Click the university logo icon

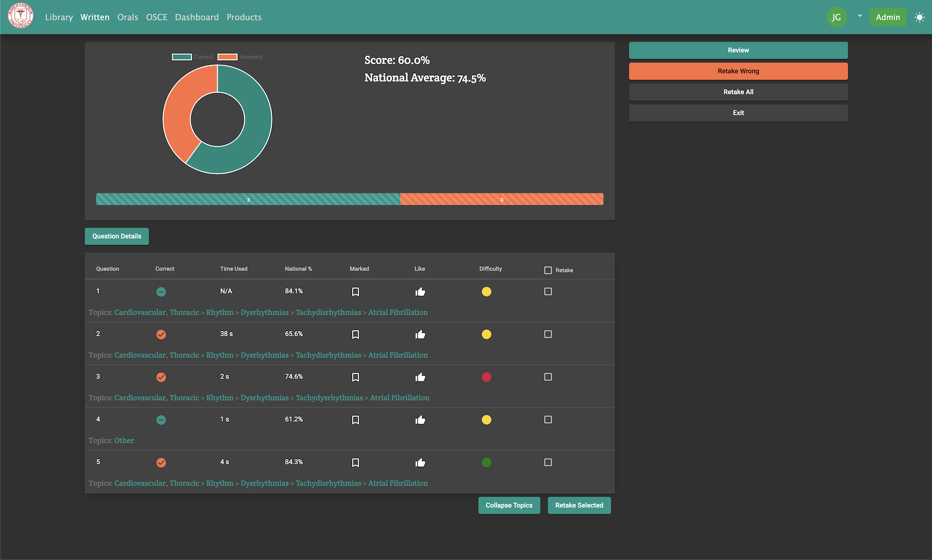[x=20, y=16]
